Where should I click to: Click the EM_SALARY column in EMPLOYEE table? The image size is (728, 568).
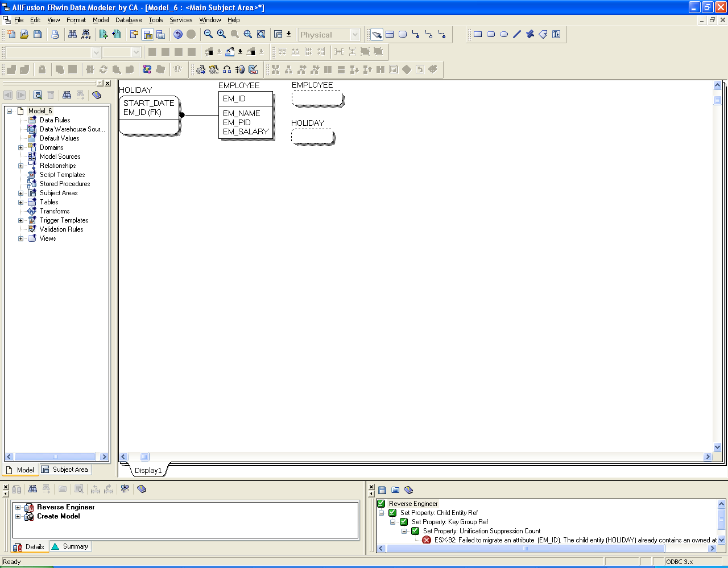[x=245, y=131]
